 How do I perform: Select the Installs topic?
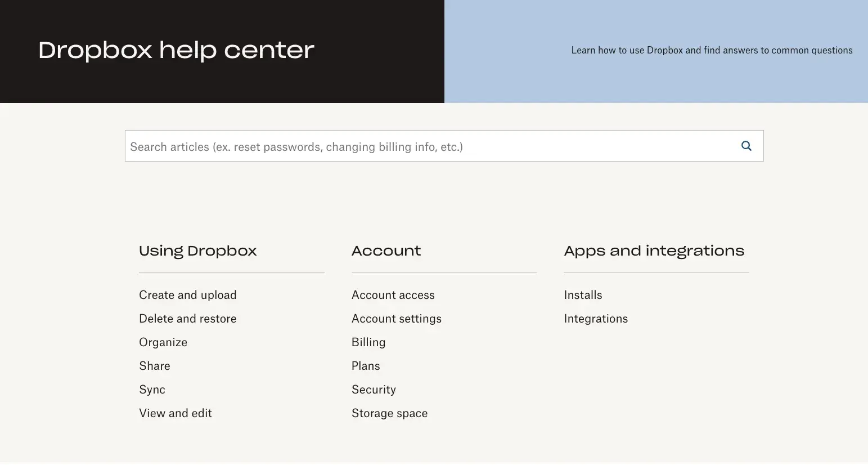583,294
